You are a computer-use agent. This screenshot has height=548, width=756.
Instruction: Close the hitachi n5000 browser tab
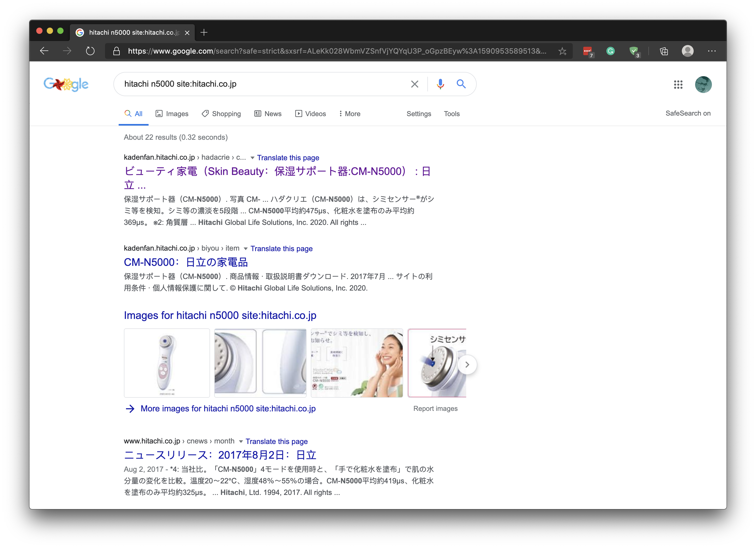point(187,33)
